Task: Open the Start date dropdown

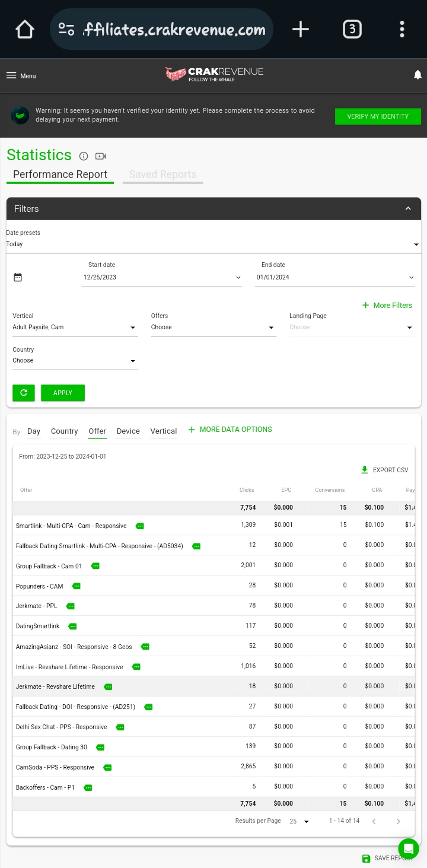Action: [162, 277]
